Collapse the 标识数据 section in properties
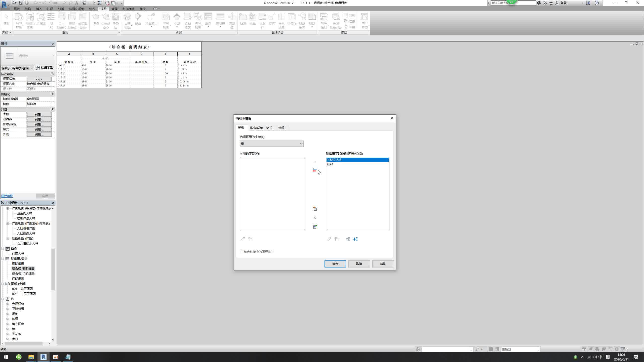644x362 pixels. tap(53, 74)
